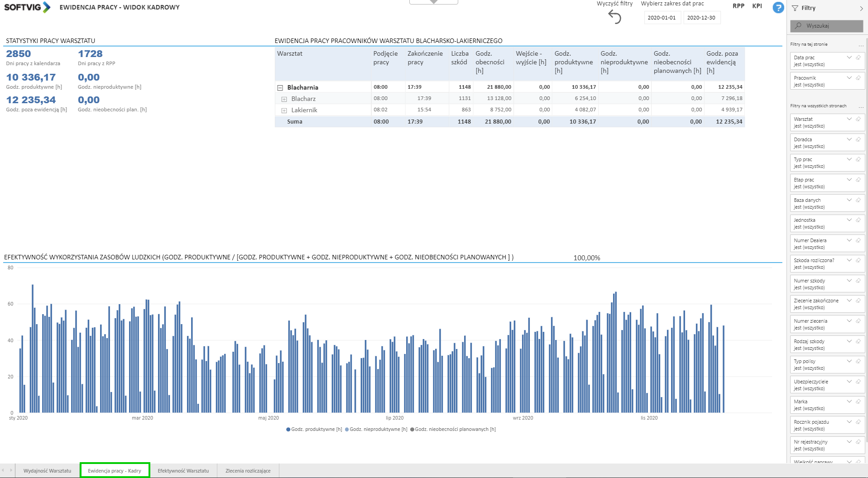Switch to the Wydajność Warsztatu tab

pyautogui.click(x=47, y=471)
